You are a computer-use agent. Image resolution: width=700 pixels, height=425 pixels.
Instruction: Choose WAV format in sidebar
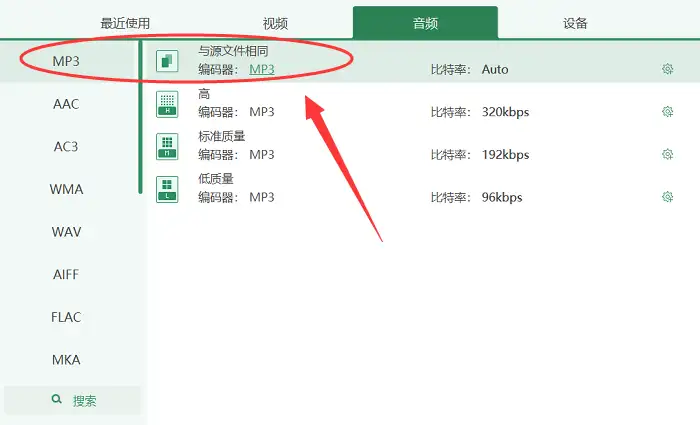(66, 232)
